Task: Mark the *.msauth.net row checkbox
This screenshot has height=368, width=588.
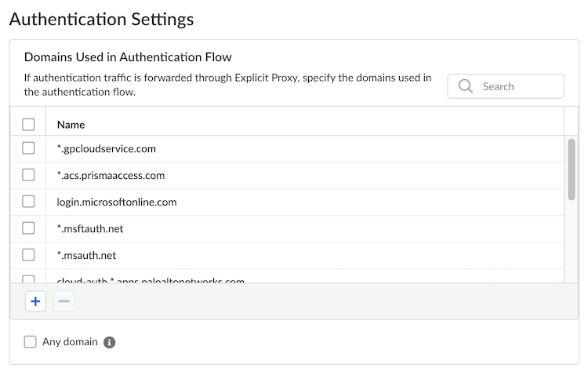Action: (x=29, y=255)
